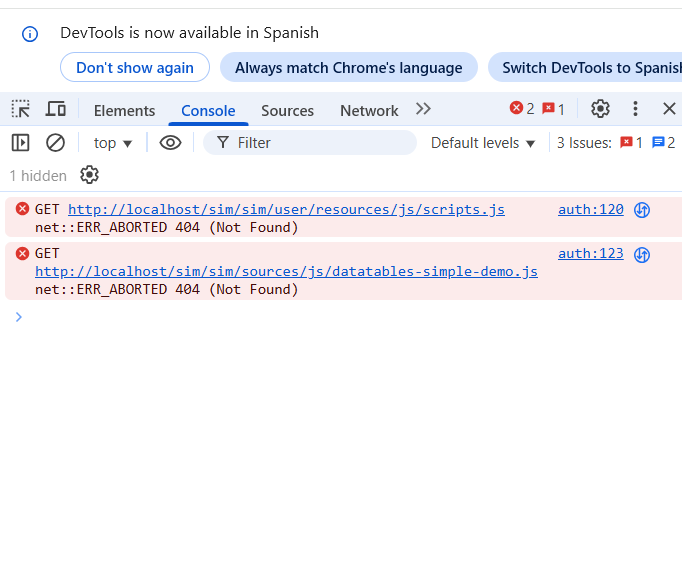Click the AI assistance icon beside auth:120

[x=642, y=210]
